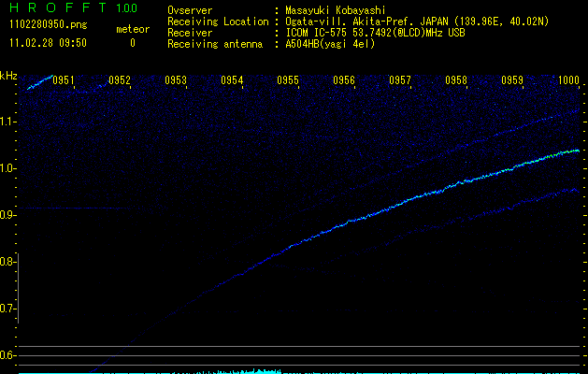Click the 1.1 kHz axis label
This screenshot has height=374, width=588.
[x=7, y=122]
